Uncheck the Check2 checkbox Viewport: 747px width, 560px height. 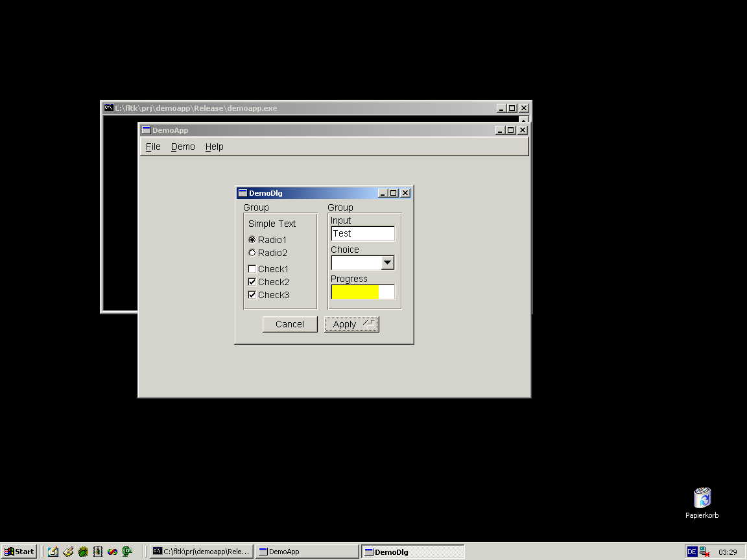(x=252, y=282)
